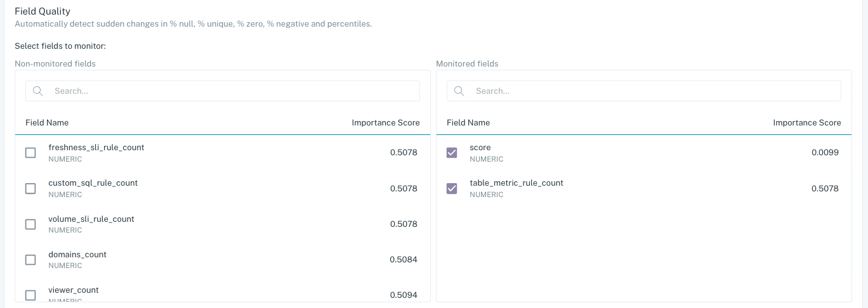Click the freshness_sli_rule_count field name
The height and width of the screenshot is (308, 868).
[96, 148]
